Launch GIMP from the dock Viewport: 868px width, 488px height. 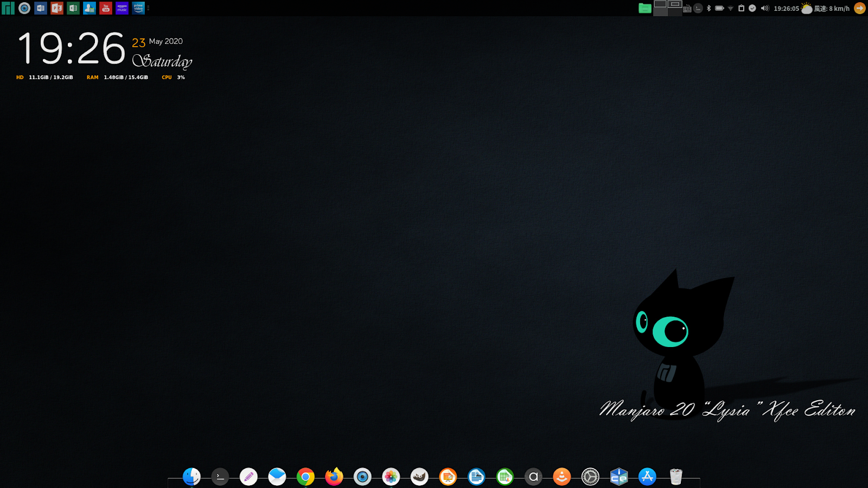click(x=419, y=477)
